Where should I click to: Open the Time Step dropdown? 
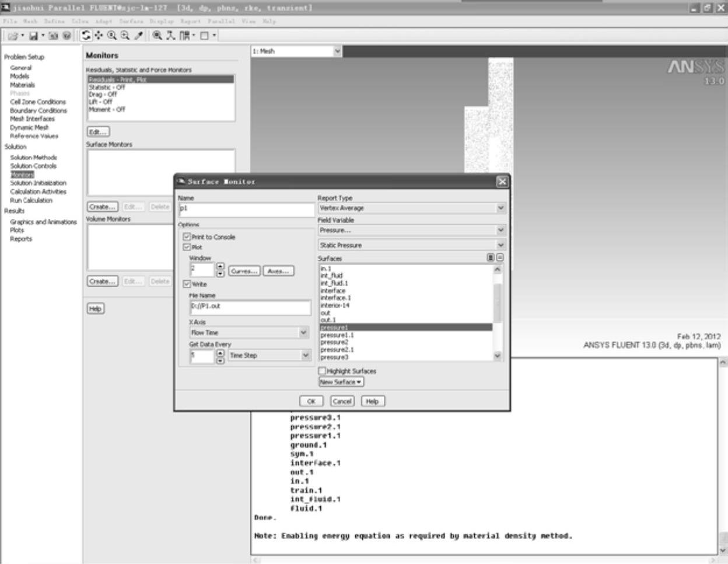269,355
